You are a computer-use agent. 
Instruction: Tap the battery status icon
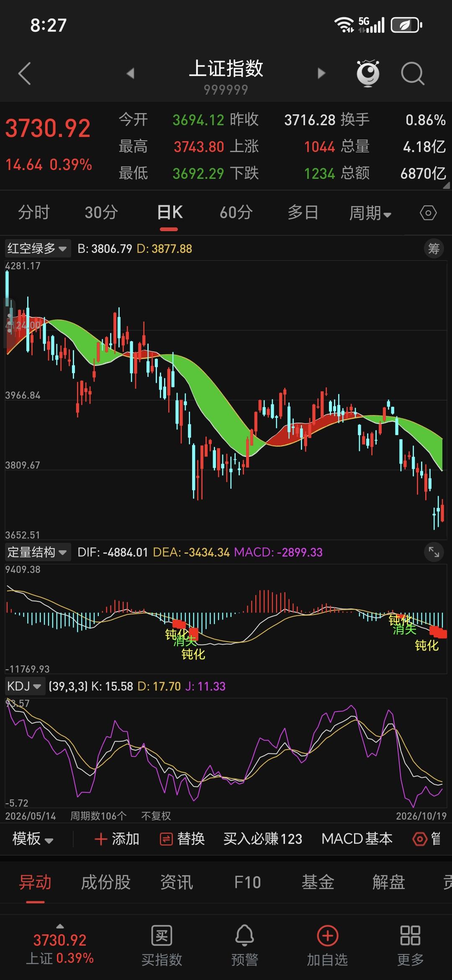coord(406,25)
